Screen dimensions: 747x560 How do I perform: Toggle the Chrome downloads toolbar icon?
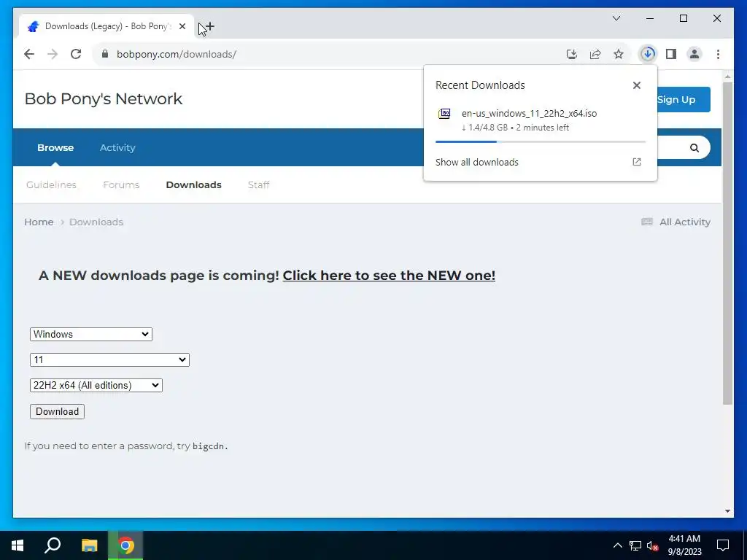648,54
